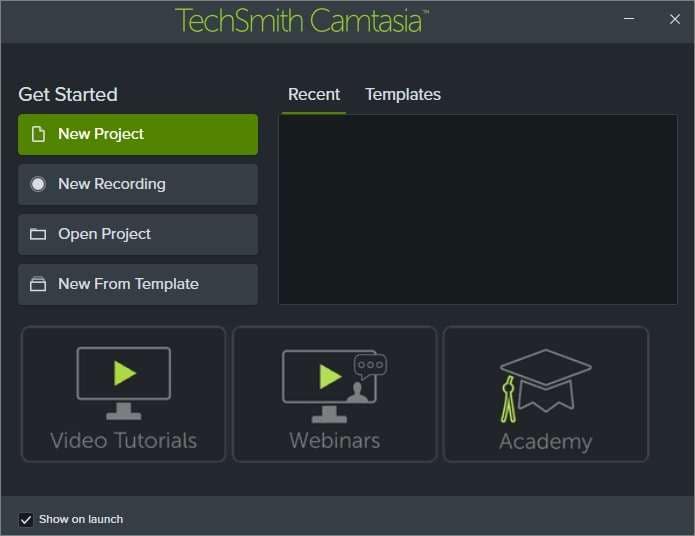Click the template box icon
The width and height of the screenshot is (695, 536).
[38, 284]
